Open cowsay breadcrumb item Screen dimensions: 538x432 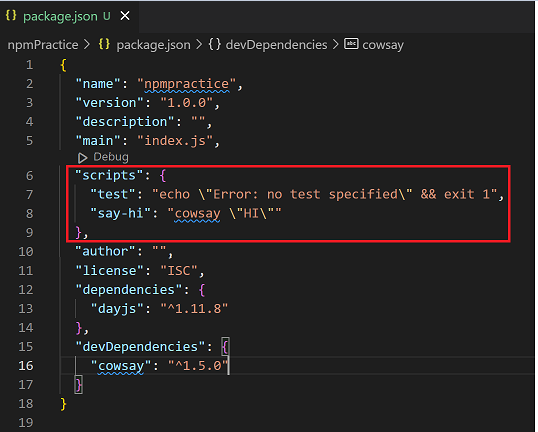point(383,45)
